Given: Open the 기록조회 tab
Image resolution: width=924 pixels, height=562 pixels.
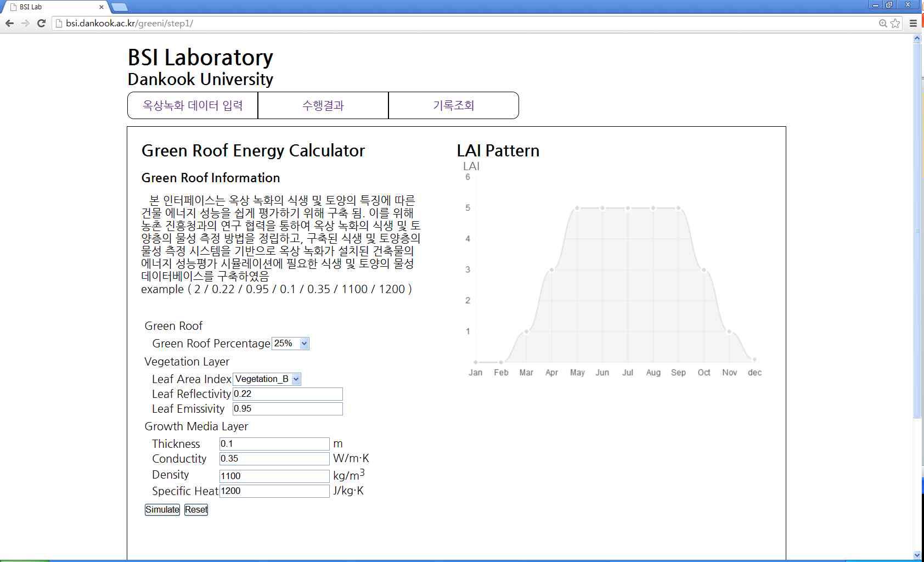Looking at the screenshot, I should 454,105.
